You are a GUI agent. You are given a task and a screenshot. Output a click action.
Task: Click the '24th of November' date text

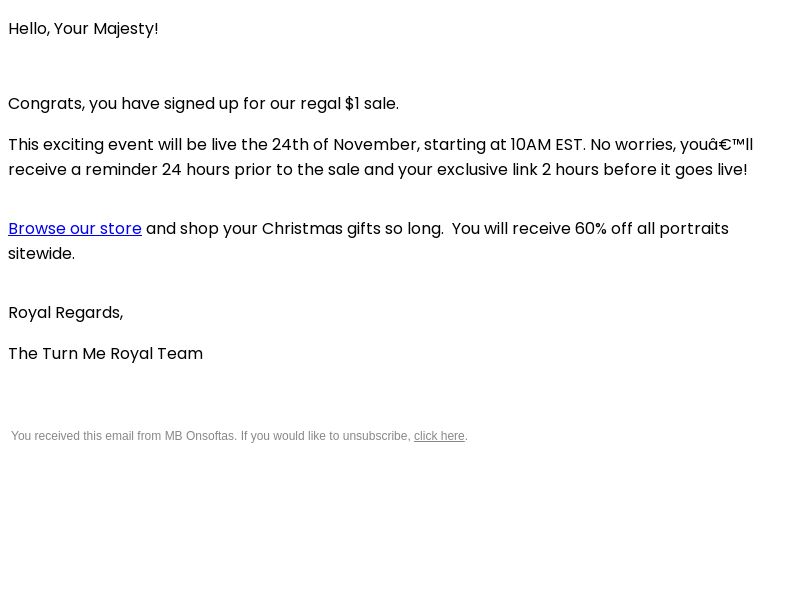coord(345,144)
